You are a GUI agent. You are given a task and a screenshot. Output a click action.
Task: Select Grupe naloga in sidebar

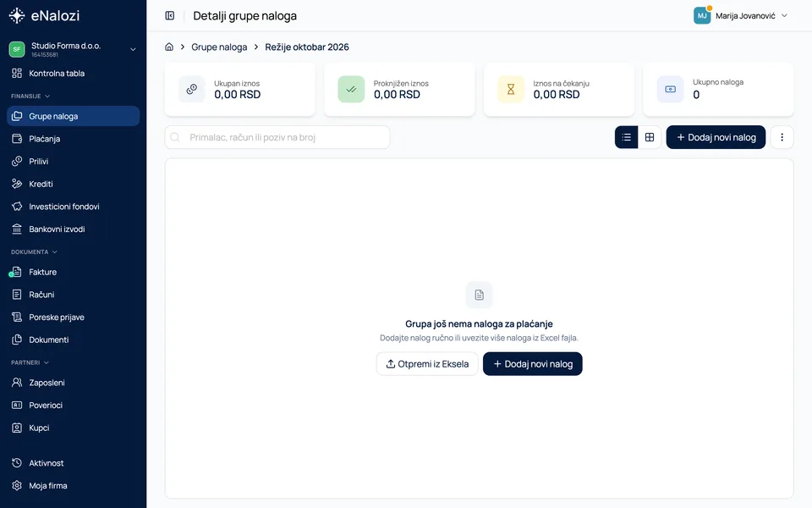[x=73, y=116]
